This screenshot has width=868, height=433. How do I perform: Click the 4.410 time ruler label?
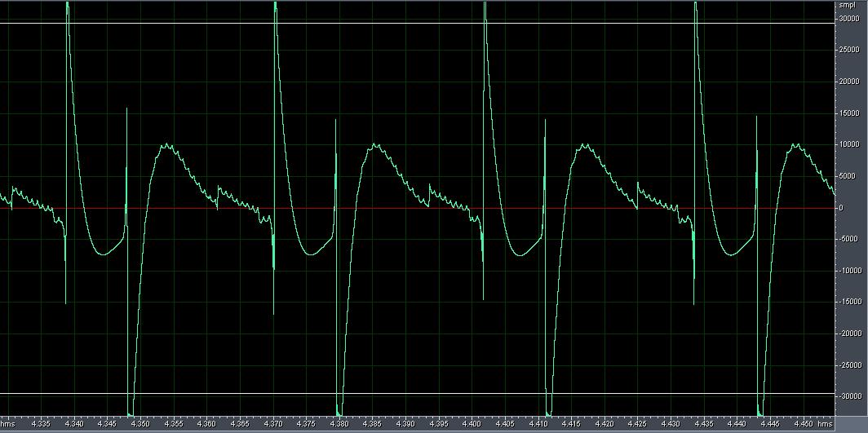pyautogui.click(x=538, y=424)
